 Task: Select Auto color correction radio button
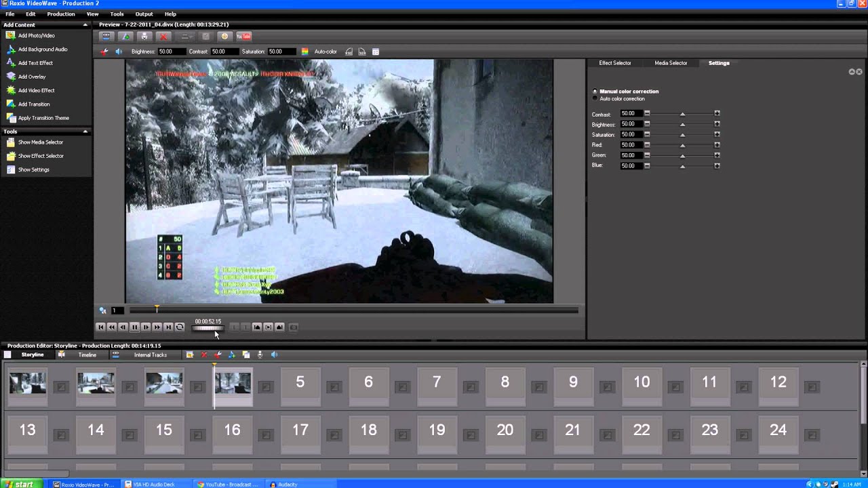pyautogui.click(x=595, y=99)
